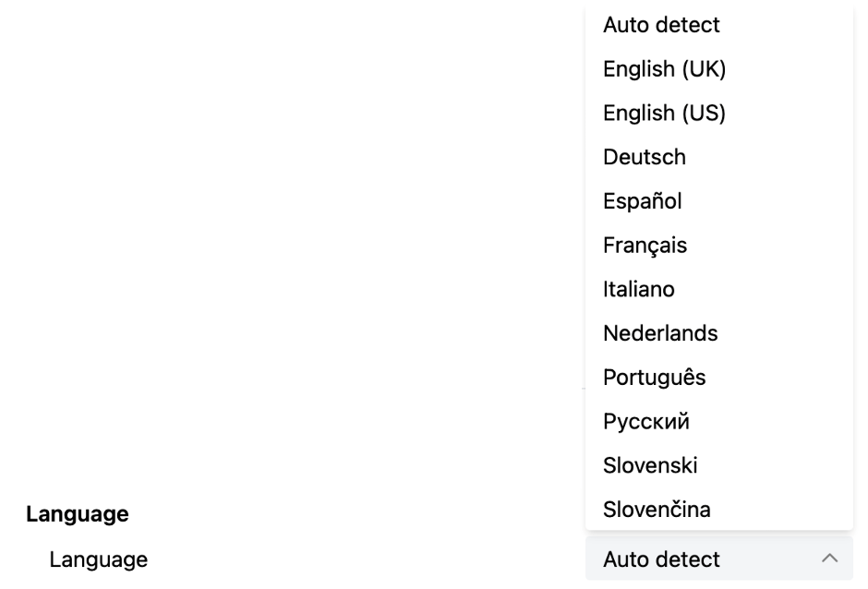Pick Français from the language options

(x=719, y=246)
